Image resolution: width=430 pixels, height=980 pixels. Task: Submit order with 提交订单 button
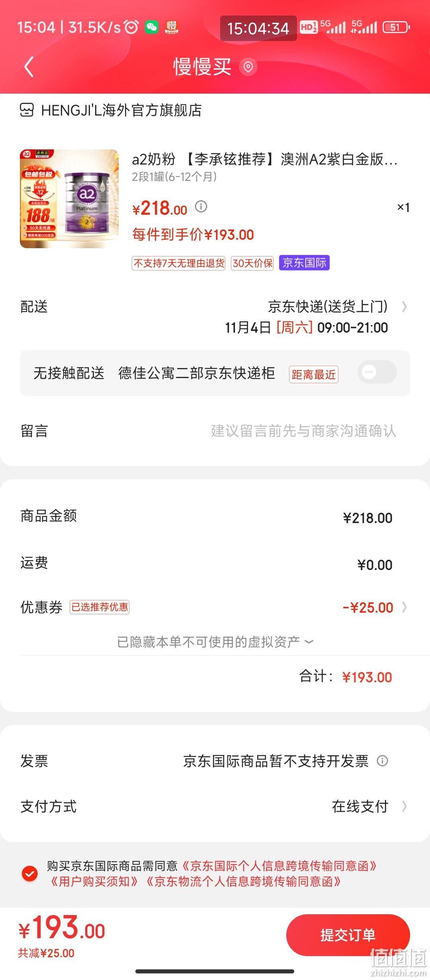[x=348, y=935]
